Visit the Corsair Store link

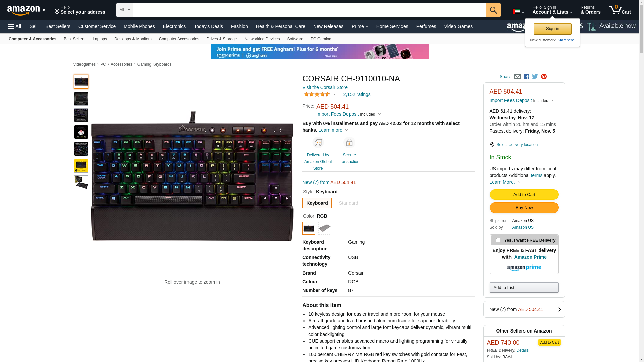[x=325, y=87]
